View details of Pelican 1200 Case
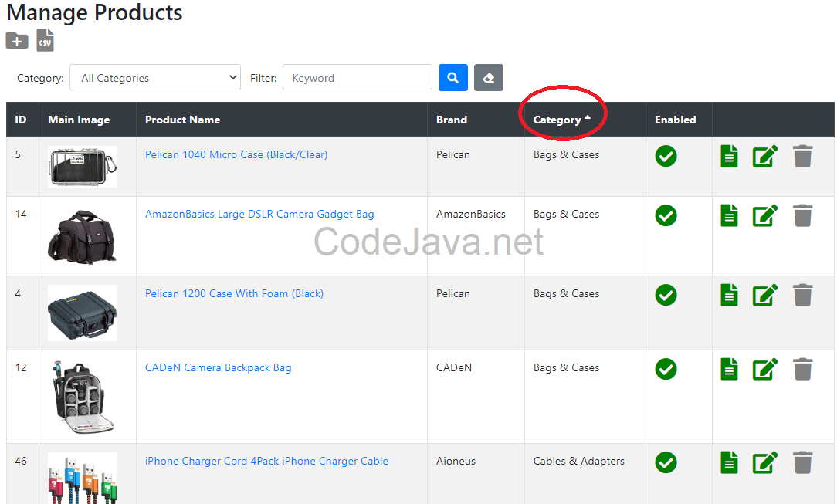This screenshot has height=504, width=837. pos(729,295)
